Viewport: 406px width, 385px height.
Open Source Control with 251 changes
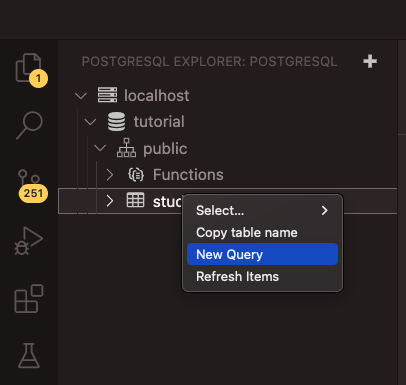pyautogui.click(x=29, y=183)
